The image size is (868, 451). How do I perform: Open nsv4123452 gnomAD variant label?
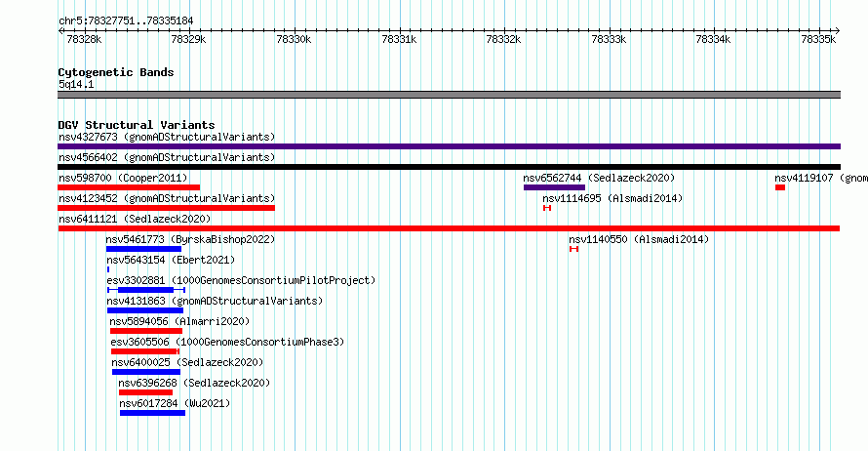click(x=167, y=198)
